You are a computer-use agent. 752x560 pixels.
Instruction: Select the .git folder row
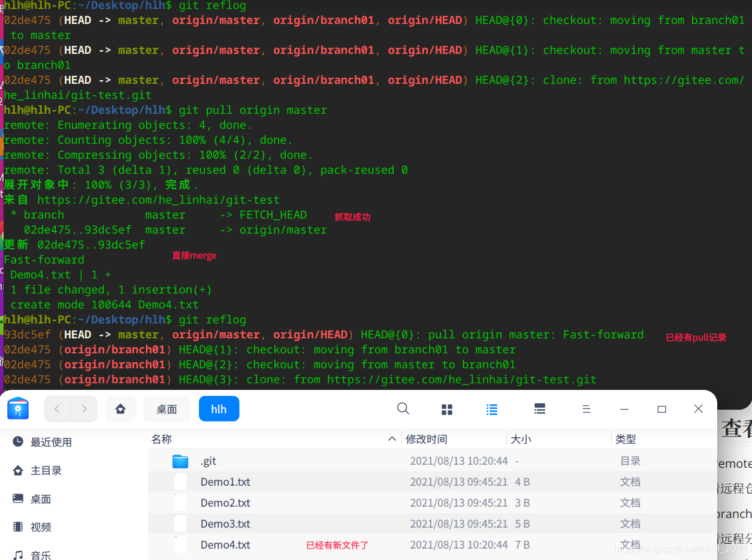tap(432, 461)
